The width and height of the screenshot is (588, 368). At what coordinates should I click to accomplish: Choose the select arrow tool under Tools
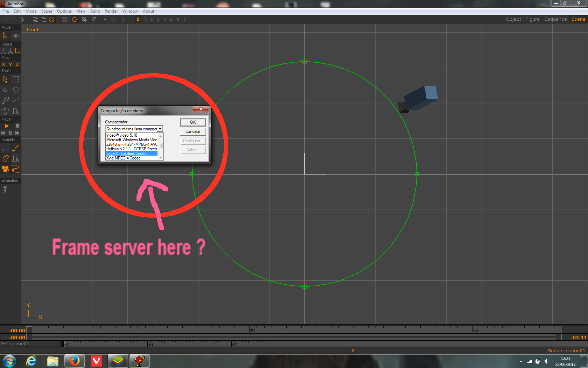[x=5, y=79]
